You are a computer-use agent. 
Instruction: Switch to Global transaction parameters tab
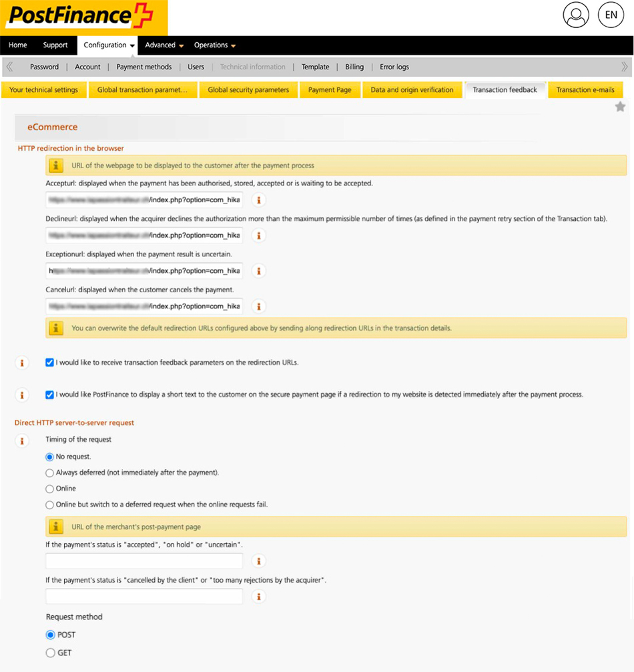(142, 90)
